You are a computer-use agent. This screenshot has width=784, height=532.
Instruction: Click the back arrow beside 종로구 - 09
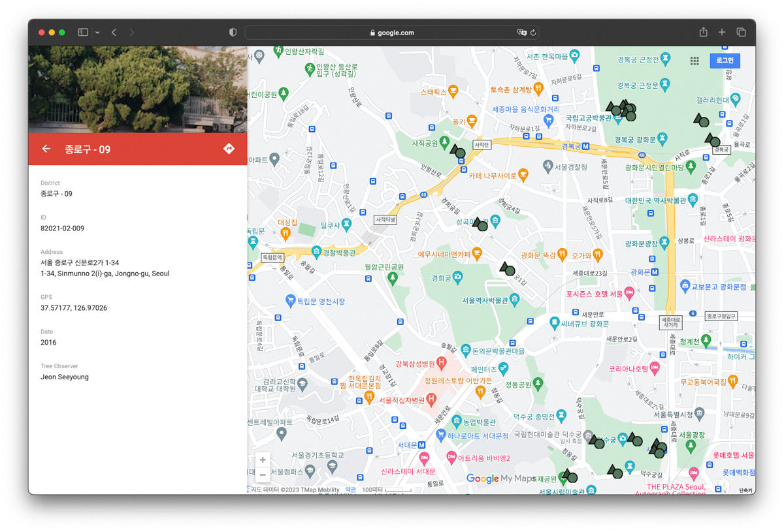point(46,149)
